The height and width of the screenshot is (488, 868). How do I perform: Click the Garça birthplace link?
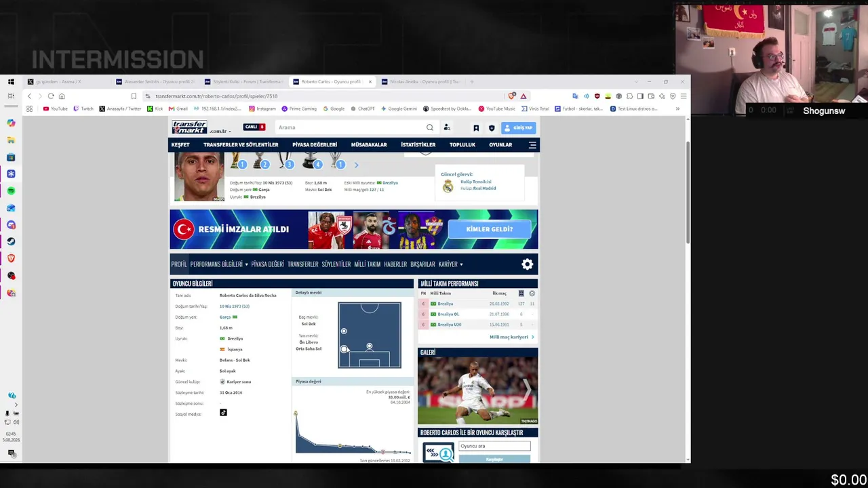225,317
